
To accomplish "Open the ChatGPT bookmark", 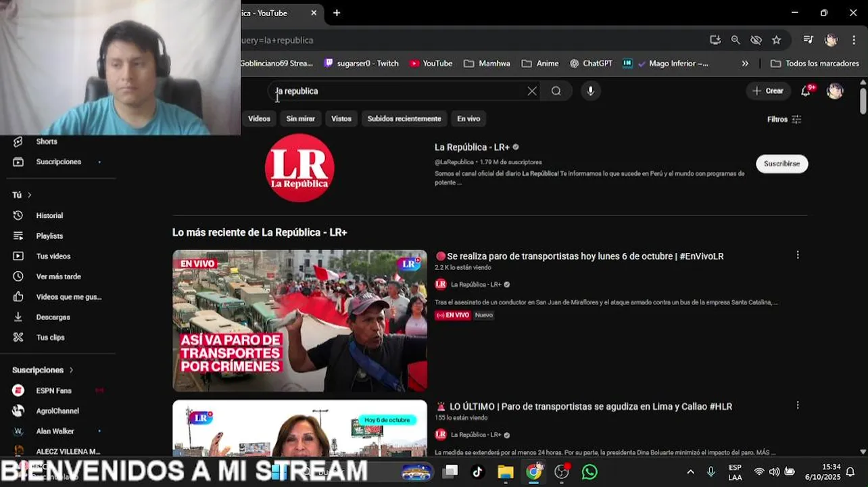I will (x=591, y=64).
